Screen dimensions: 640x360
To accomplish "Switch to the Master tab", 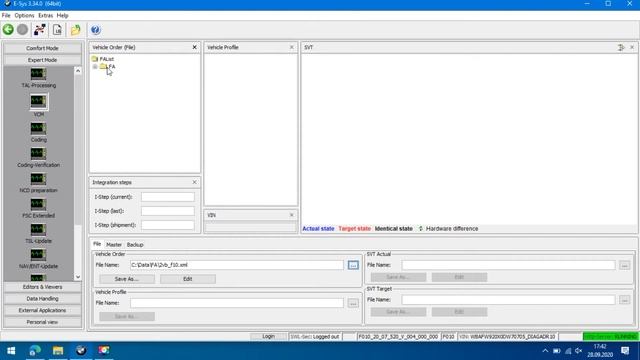I will 114,245.
